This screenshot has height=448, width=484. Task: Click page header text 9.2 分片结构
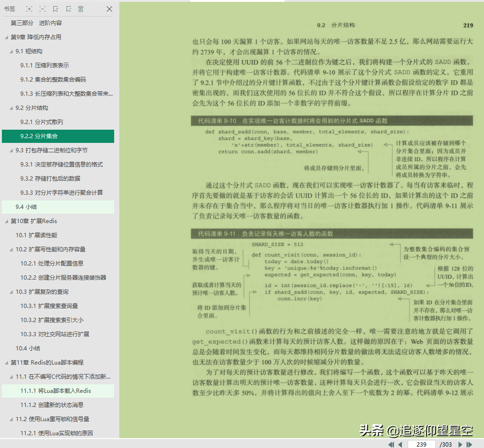point(336,25)
